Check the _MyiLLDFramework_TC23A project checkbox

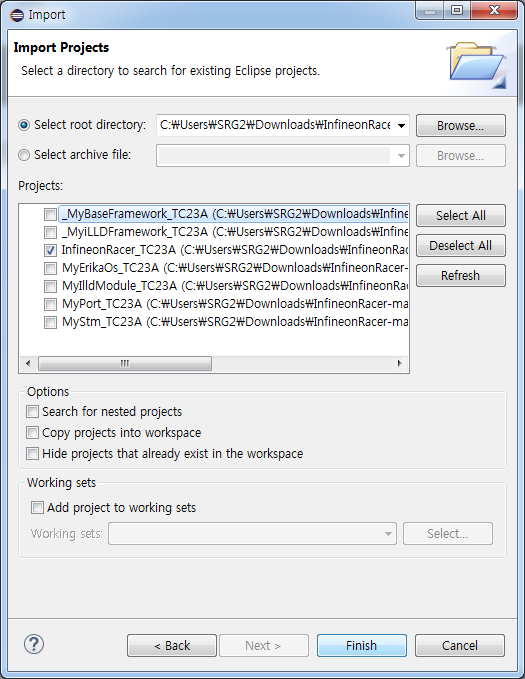[50, 232]
